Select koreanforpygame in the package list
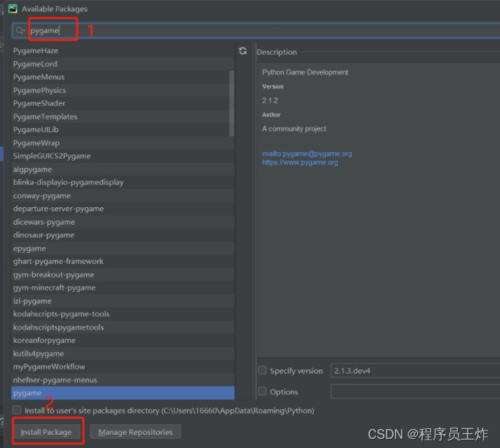 (123, 341)
